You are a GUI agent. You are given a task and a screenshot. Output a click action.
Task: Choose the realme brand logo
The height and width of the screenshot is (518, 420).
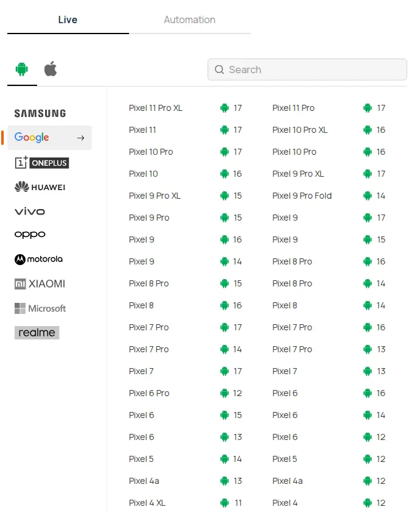point(37,332)
